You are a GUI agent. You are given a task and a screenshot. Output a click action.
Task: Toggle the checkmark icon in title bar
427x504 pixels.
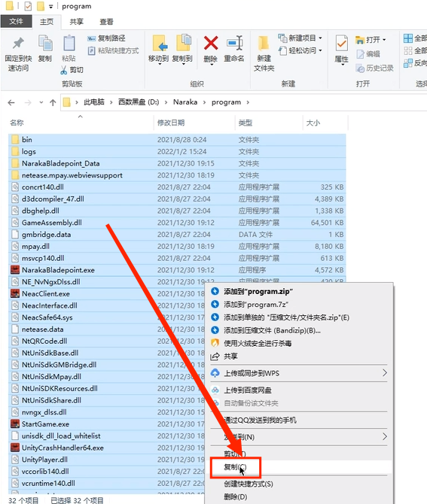[x=28, y=6]
